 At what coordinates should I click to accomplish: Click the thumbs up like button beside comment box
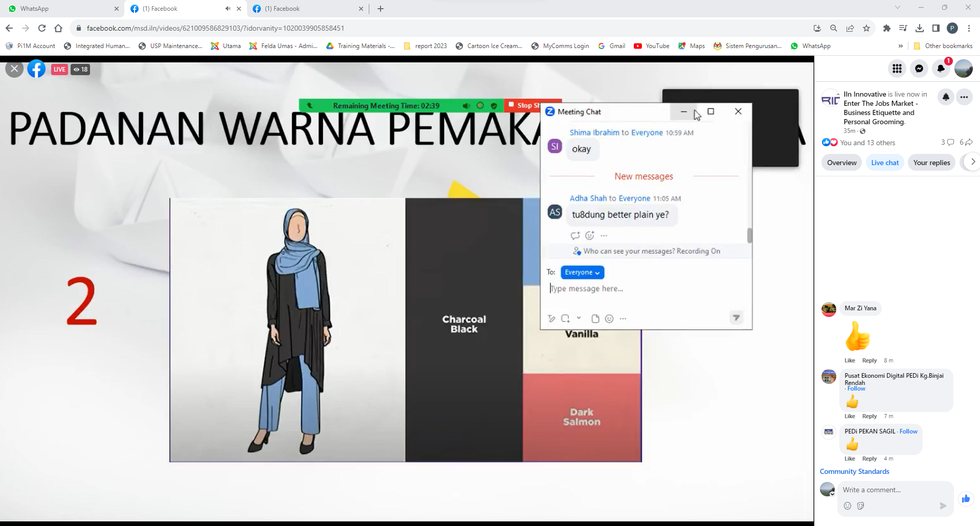(x=965, y=498)
